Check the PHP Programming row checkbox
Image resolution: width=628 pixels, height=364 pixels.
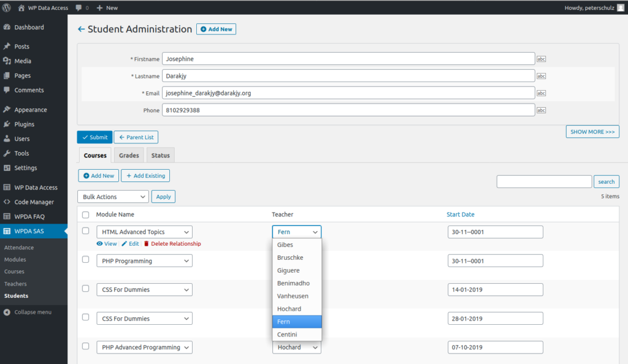[86, 260]
